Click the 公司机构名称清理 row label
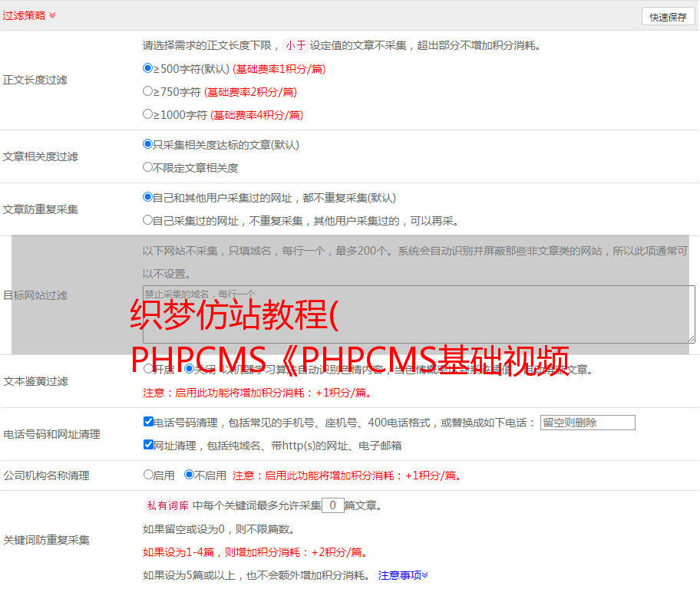Screen dimensions: 700x589 coord(46,475)
